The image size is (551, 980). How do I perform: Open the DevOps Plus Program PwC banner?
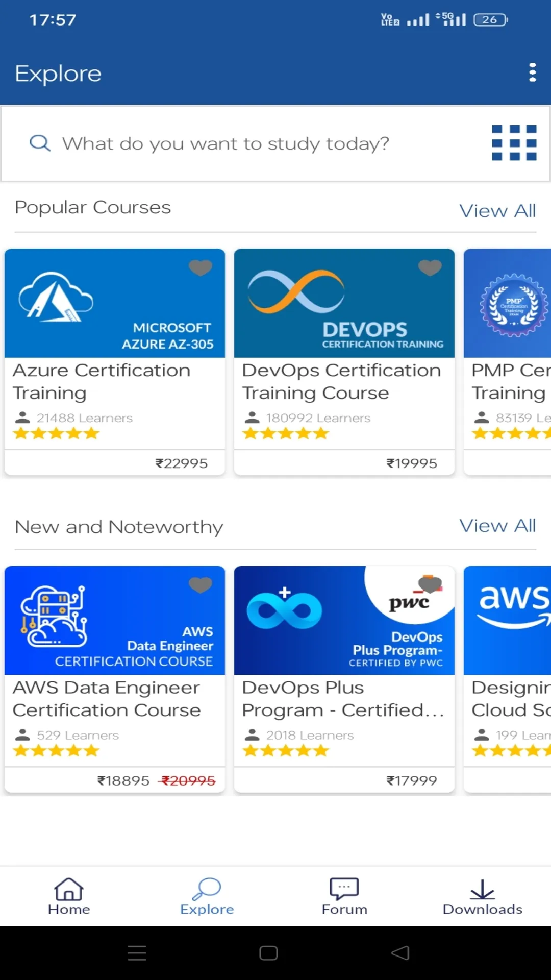point(344,620)
